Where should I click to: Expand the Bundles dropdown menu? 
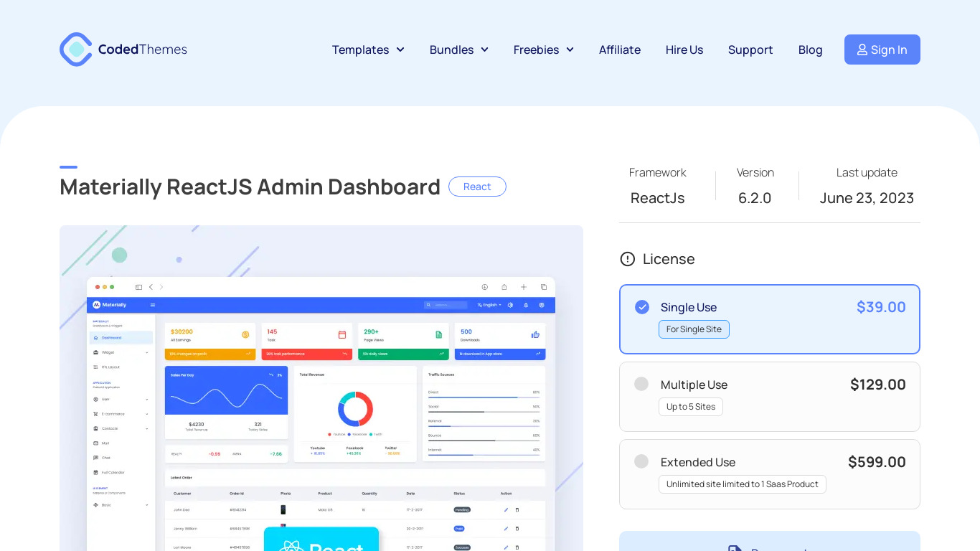(459, 50)
